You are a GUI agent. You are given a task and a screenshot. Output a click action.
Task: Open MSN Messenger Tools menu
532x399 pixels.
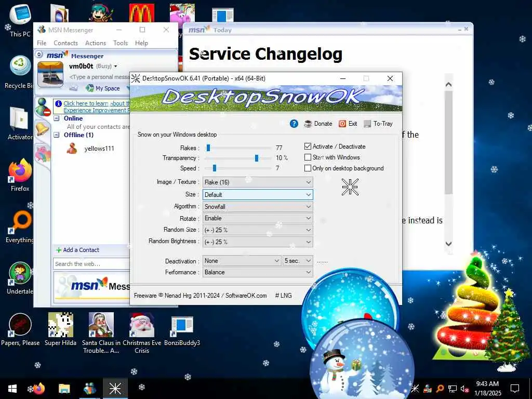(121, 43)
